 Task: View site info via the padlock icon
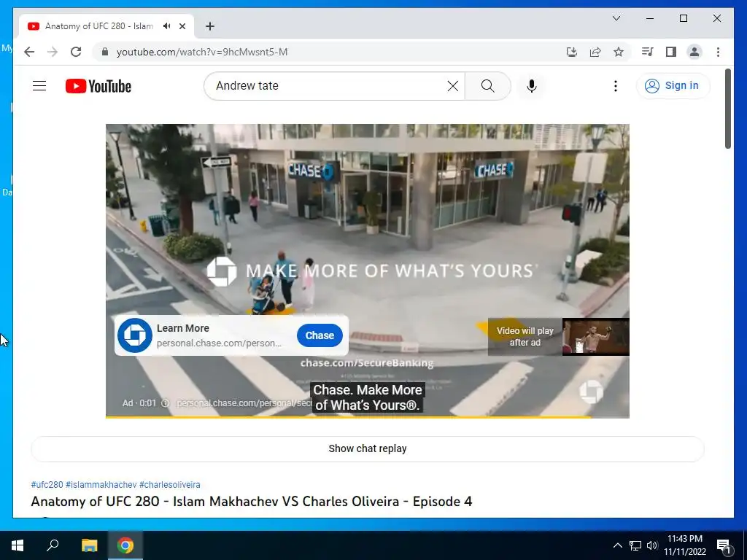point(105,52)
